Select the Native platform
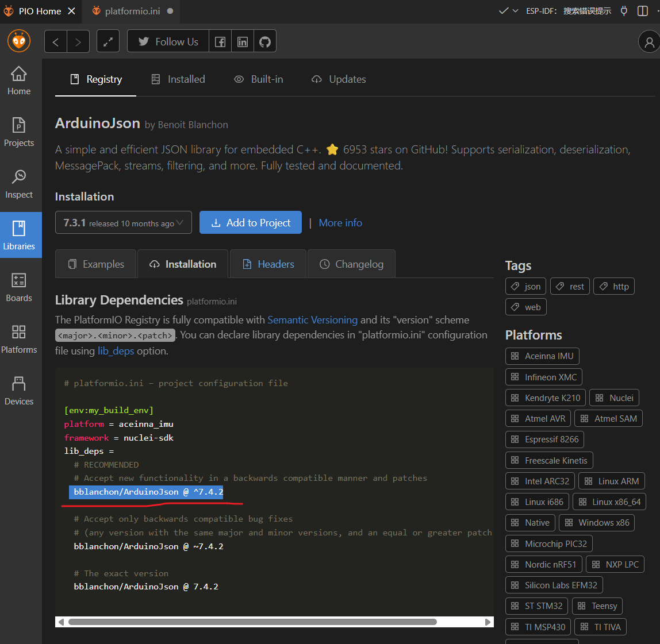The image size is (660, 644). pyautogui.click(x=530, y=523)
